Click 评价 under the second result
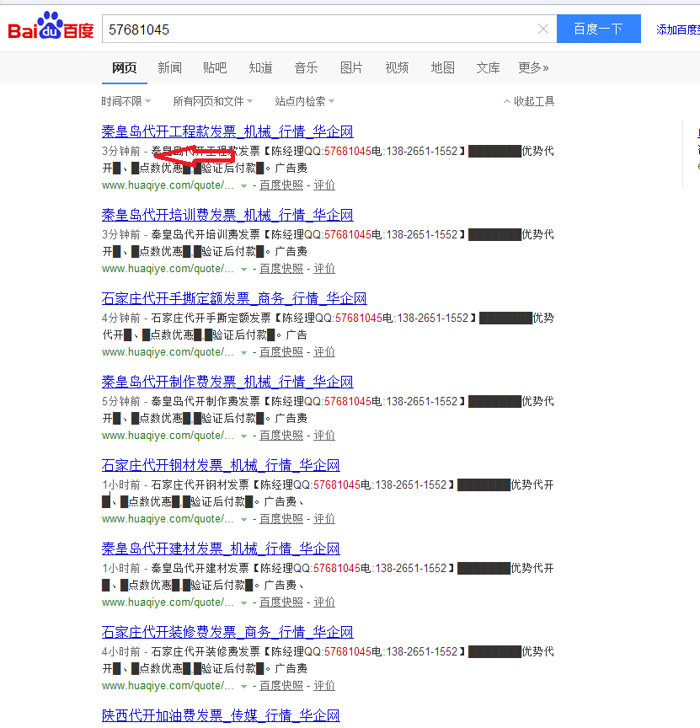 323,268
